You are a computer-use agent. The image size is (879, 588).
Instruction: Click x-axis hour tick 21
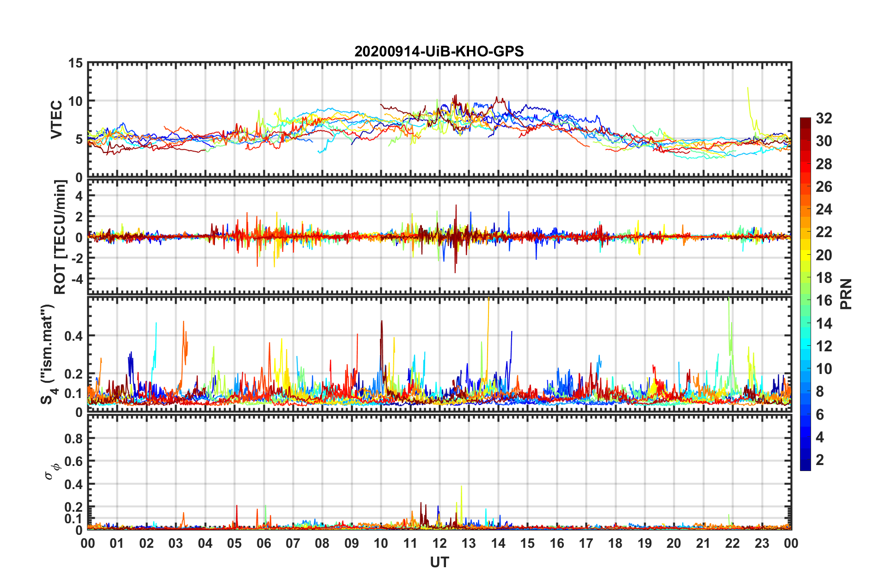703,543
